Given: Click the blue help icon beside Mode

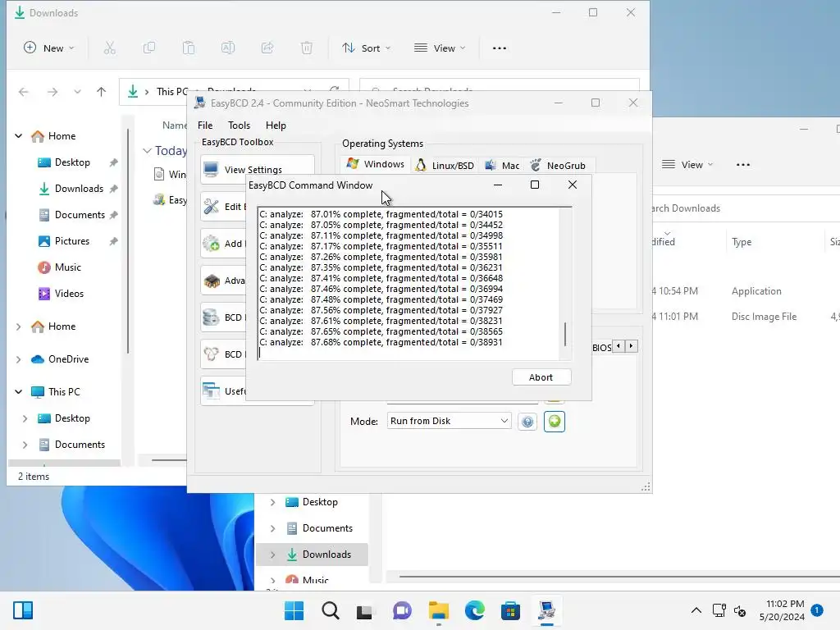Looking at the screenshot, I should click(x=527, y=422).
